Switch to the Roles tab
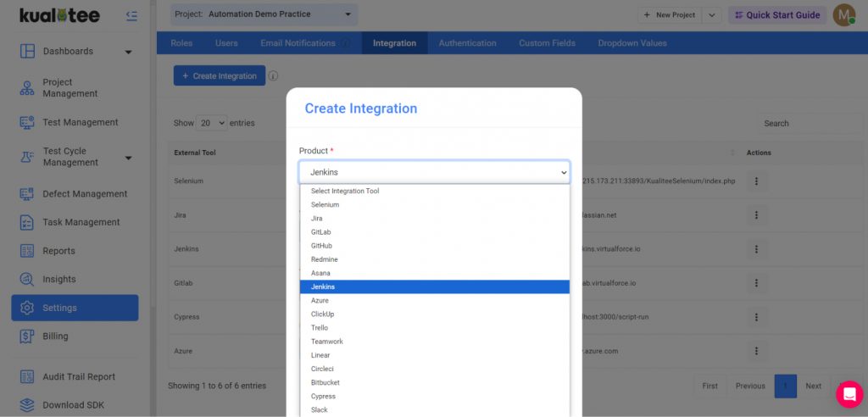This screenshot has height=417, width=868. click(181, 43)
